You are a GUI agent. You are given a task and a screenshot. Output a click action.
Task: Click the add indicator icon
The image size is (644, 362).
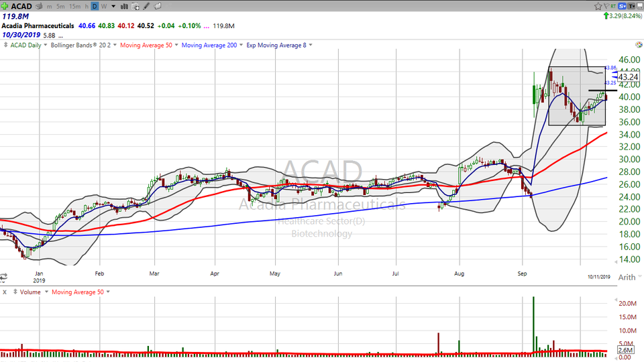135,6
